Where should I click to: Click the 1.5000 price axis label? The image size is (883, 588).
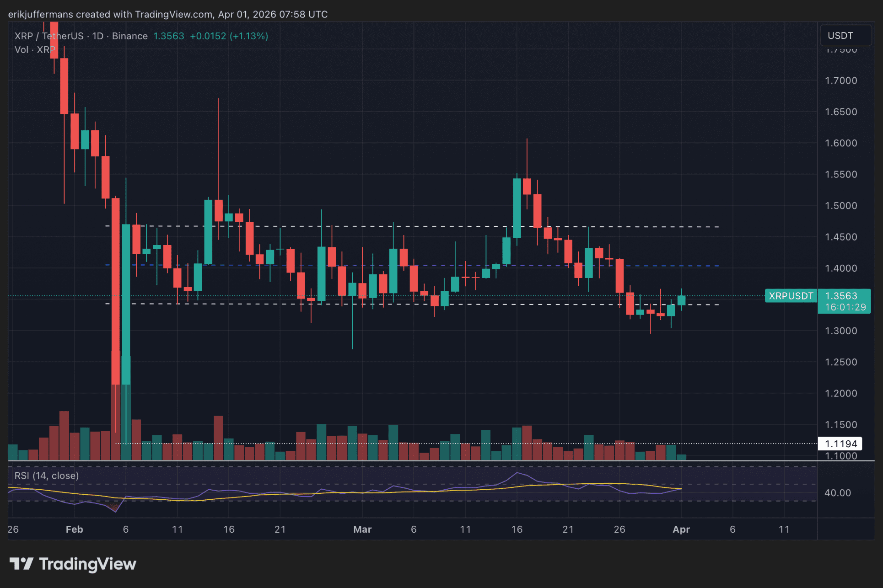(840, 206)
